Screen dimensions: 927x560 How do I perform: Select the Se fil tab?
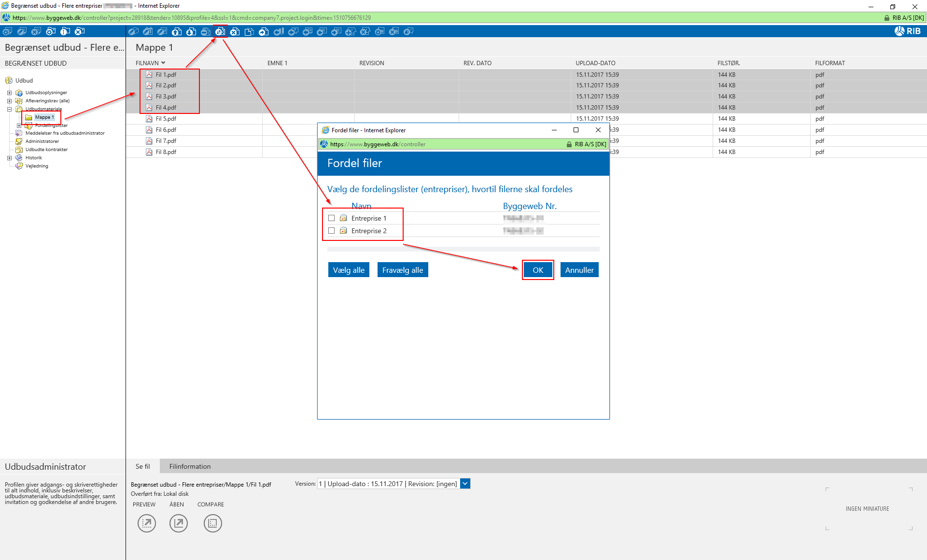142,466
